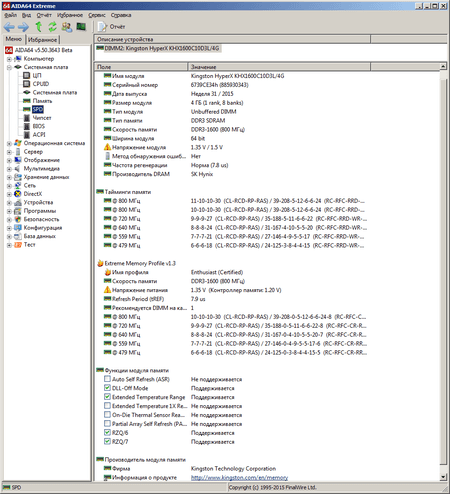Click the Forward arrow toolbar icon
The width and height of the screenshot is (450, 494).
click(23, 27)
